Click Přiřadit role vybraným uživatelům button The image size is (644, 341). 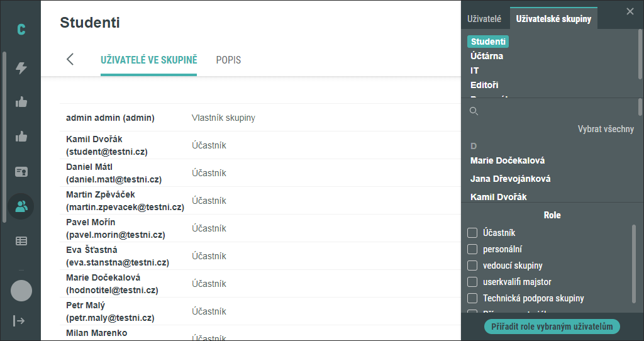point(552,327)
